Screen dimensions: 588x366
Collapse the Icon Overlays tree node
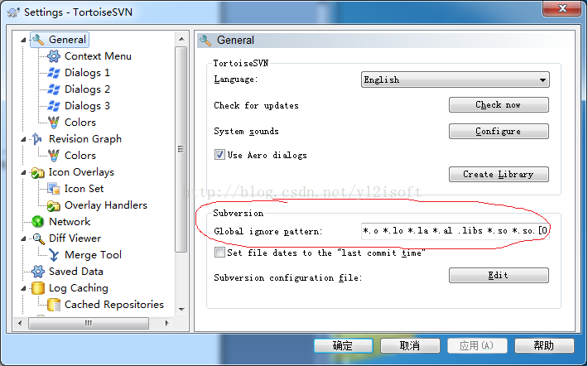[x=23, y=172]
